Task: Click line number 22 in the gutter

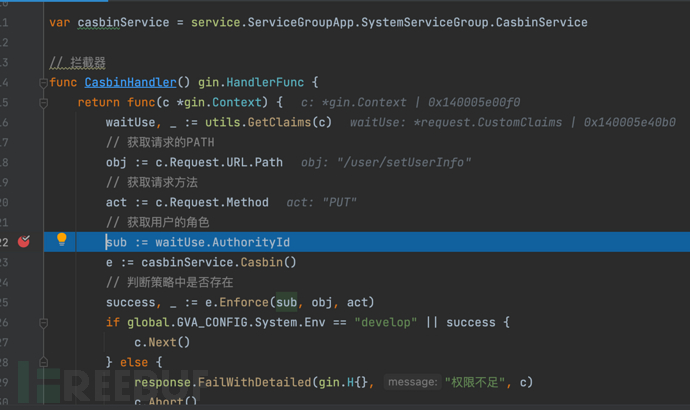Action: tap(5, 242)
